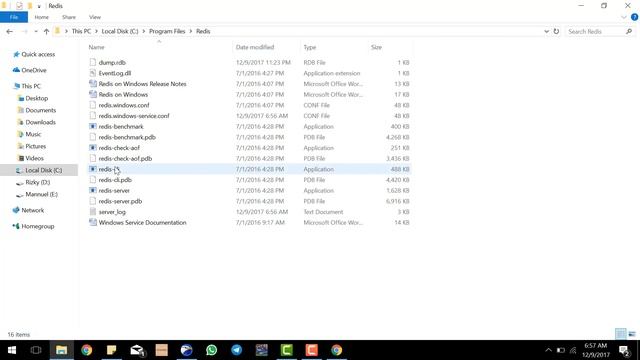Go up one folder level
This screenshot has width=640, height=360.
[x=46, y=31]
